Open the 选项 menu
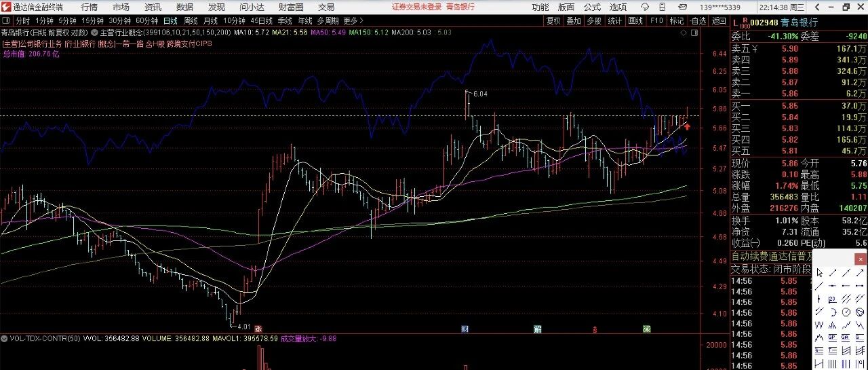868x370 pixels. [x=618, y=7]
